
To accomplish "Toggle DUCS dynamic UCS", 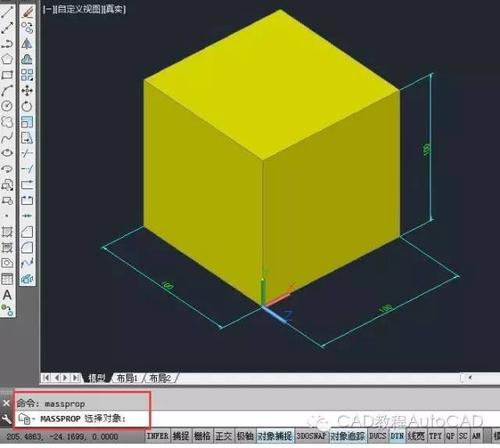I will click(x=378, y=436).
